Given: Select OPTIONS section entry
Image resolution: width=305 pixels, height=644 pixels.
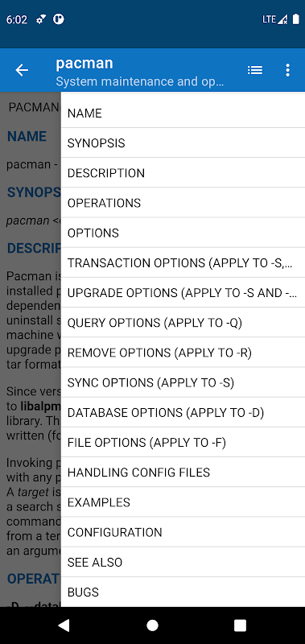Looking at the screenshot, I should (183, 233).
